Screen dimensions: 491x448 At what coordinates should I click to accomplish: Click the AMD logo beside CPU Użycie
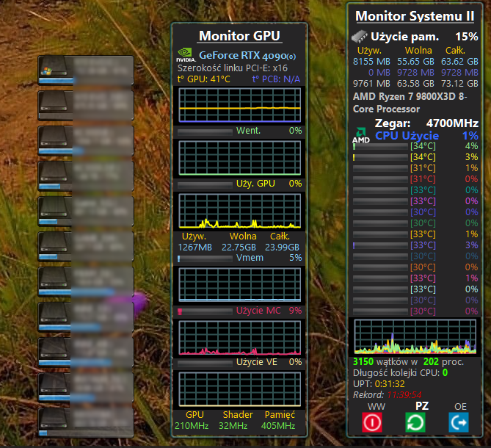(361, 136)
